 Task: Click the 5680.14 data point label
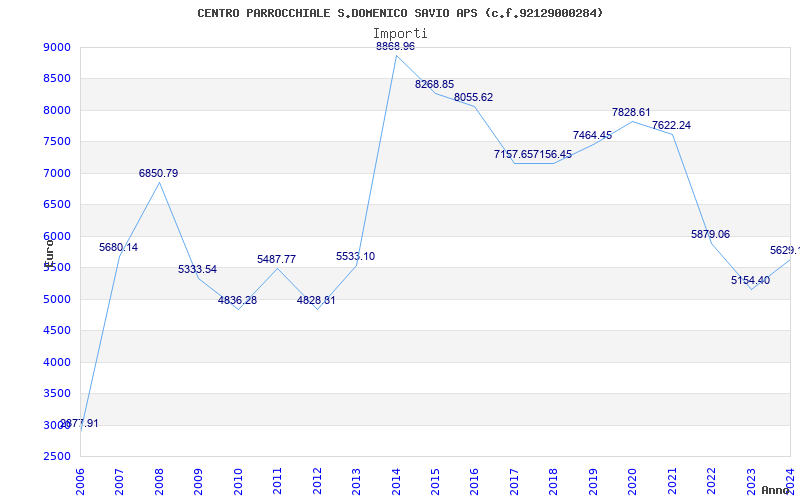(x=118, y=247)
